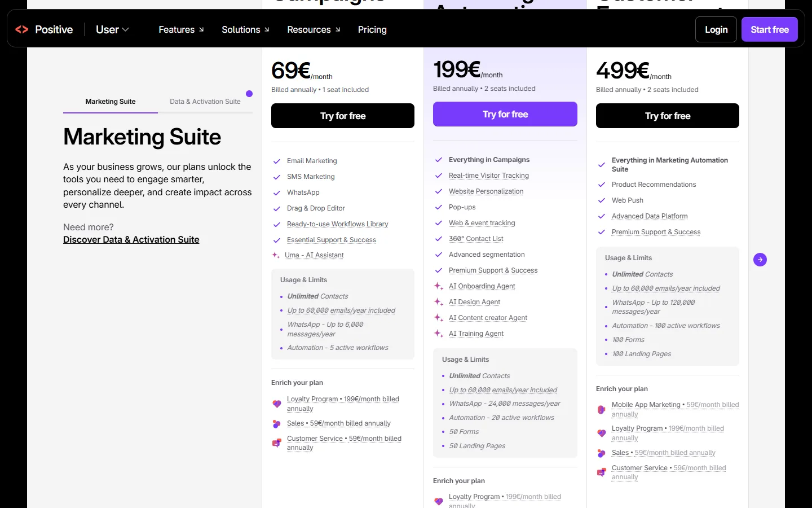Screen dimensions: 812x508
Task: Click the Real-time Visitor Tracking feature link
Action: (489, 176)
